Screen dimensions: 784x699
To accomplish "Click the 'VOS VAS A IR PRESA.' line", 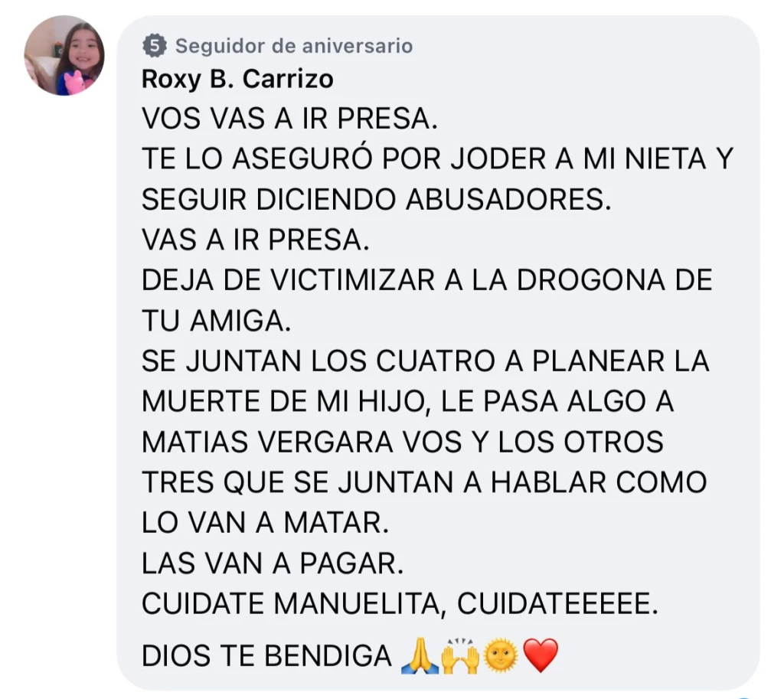I will [290, 119].
